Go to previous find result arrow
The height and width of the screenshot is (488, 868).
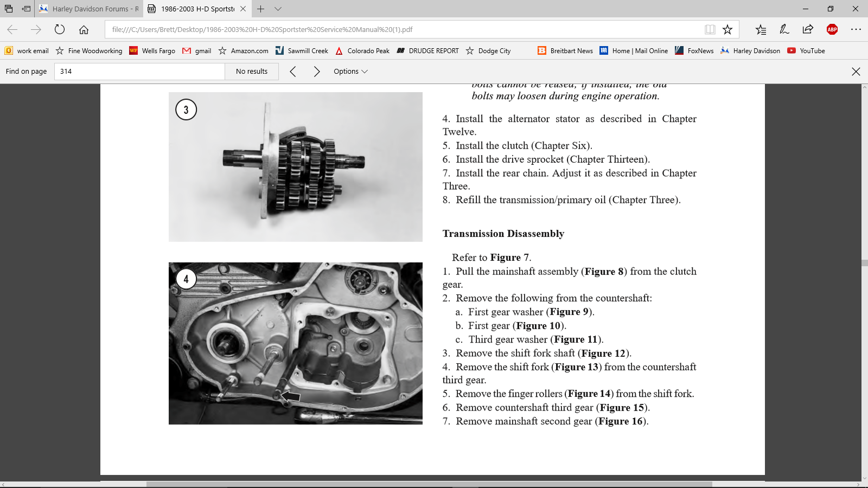click(x=293, y=72)
